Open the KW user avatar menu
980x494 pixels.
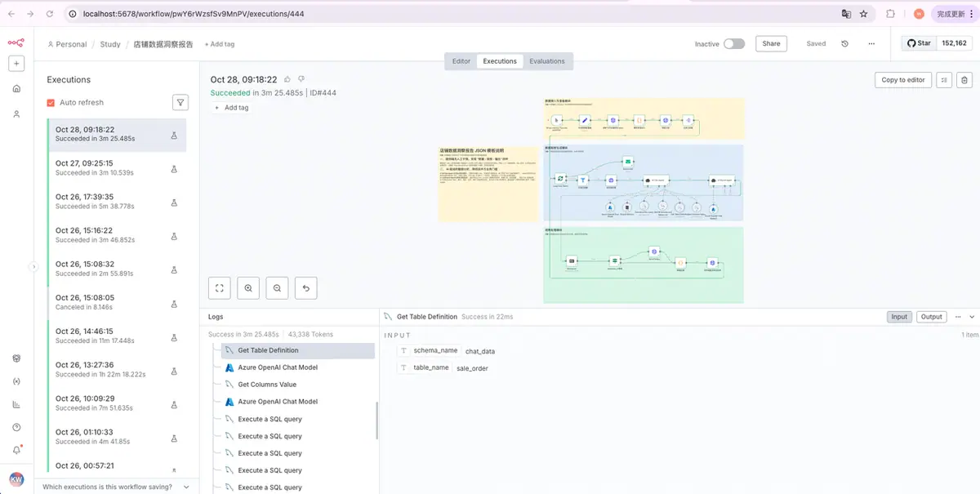tap(16, 479)
